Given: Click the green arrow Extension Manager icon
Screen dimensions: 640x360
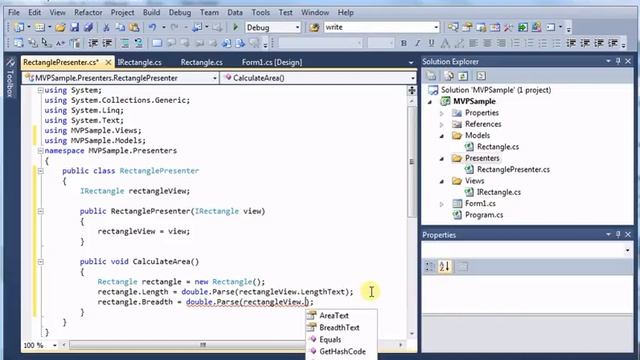Looking at the screenshot, I should [522, 27].
